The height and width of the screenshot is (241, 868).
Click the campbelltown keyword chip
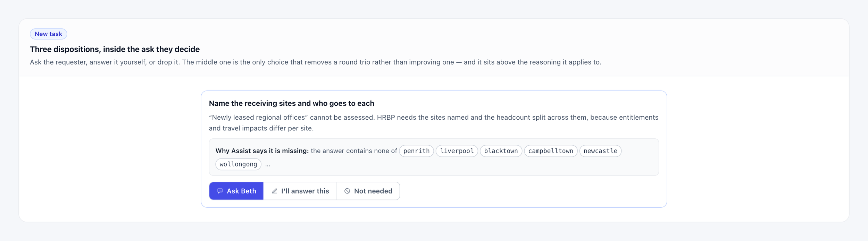[x=551, y=151]
